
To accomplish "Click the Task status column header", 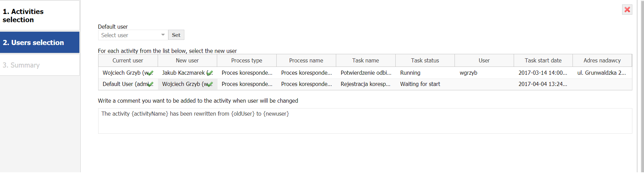I will pos(425,60).
